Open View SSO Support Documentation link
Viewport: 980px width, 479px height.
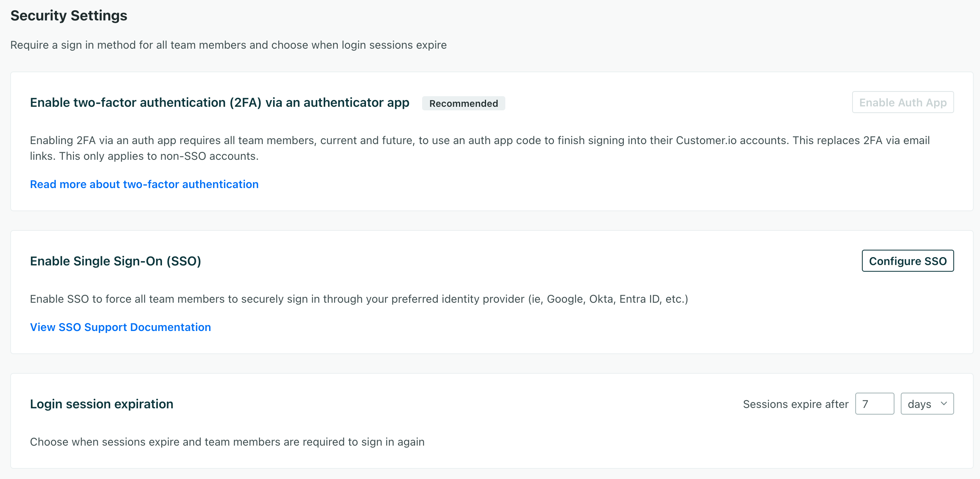point(120,327)
